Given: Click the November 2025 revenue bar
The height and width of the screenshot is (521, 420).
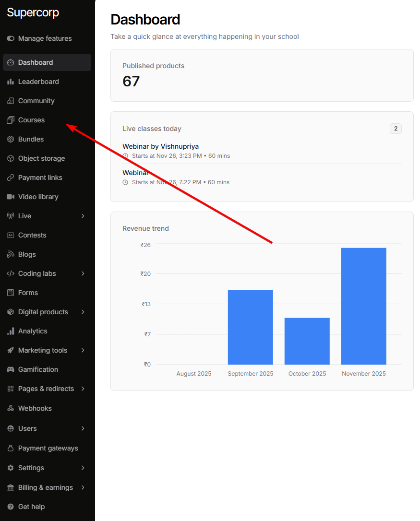Looking at the screenshot, I should (363, 306).
